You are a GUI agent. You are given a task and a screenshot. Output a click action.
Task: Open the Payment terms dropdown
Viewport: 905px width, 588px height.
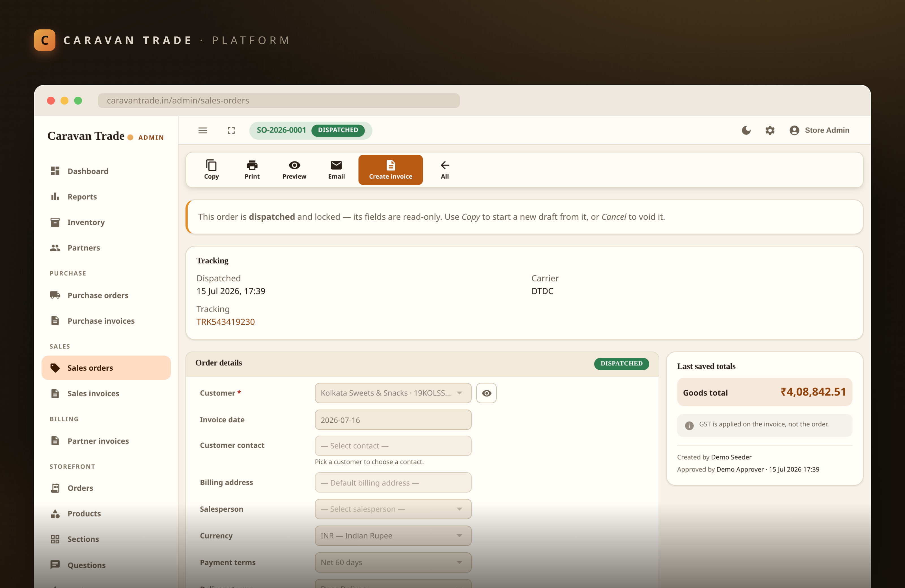pyautogui.click(x=393, y=562)
